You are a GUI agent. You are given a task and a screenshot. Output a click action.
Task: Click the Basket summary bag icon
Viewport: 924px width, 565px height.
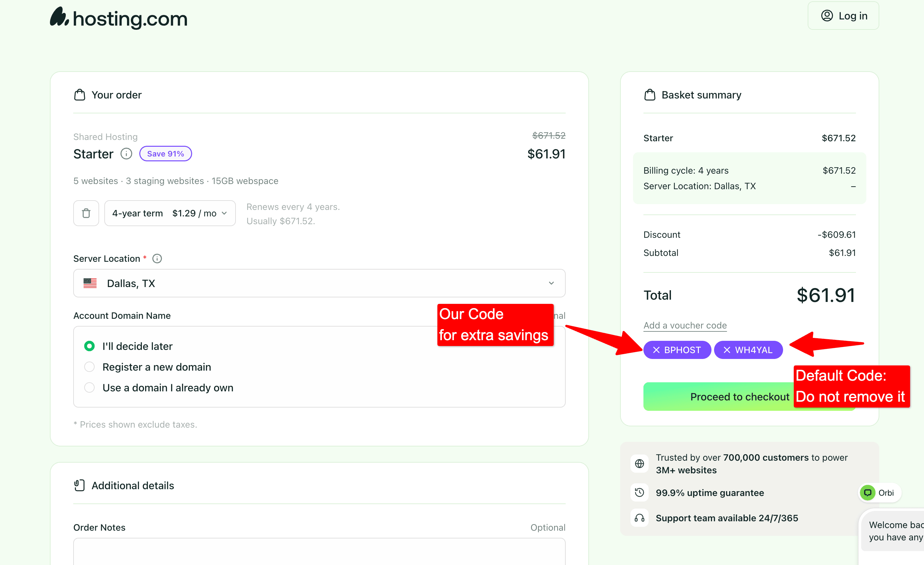tap(650, 95)
